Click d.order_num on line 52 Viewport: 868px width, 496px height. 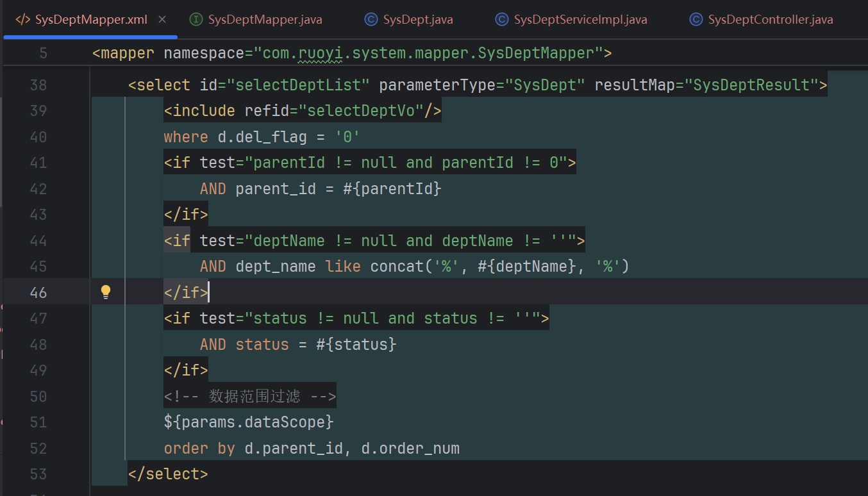coord(410,448)
